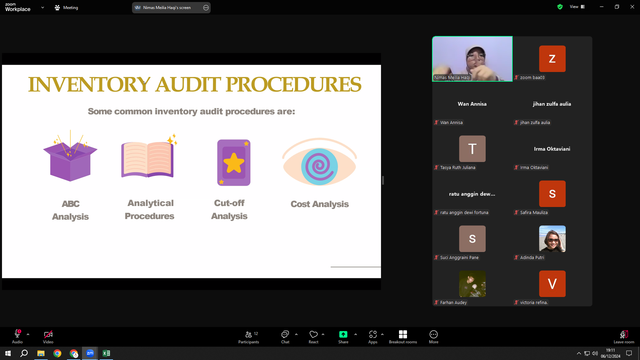Expand the Chat options arrow
640x360 pixels.
pos(296,334)
